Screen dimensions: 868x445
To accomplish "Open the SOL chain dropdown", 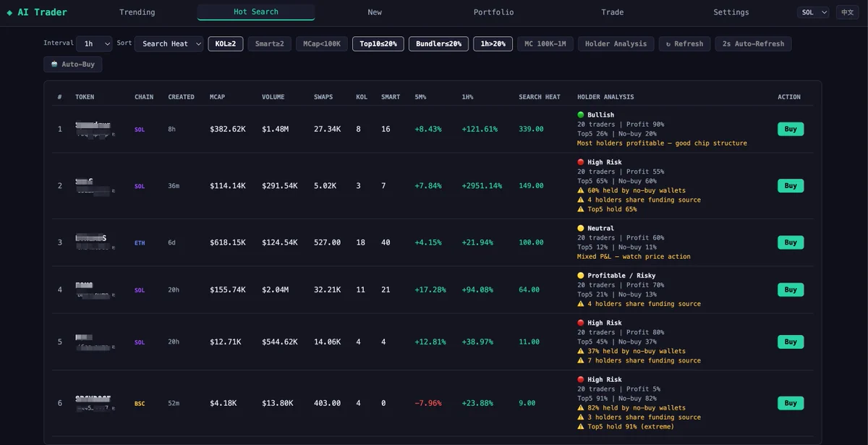I will (813, 12).
